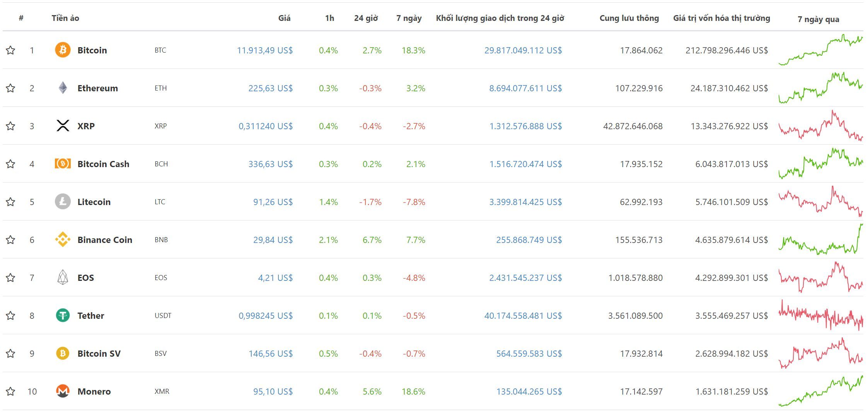Toggle the star for Bitcoin Cash

point(10,164)
